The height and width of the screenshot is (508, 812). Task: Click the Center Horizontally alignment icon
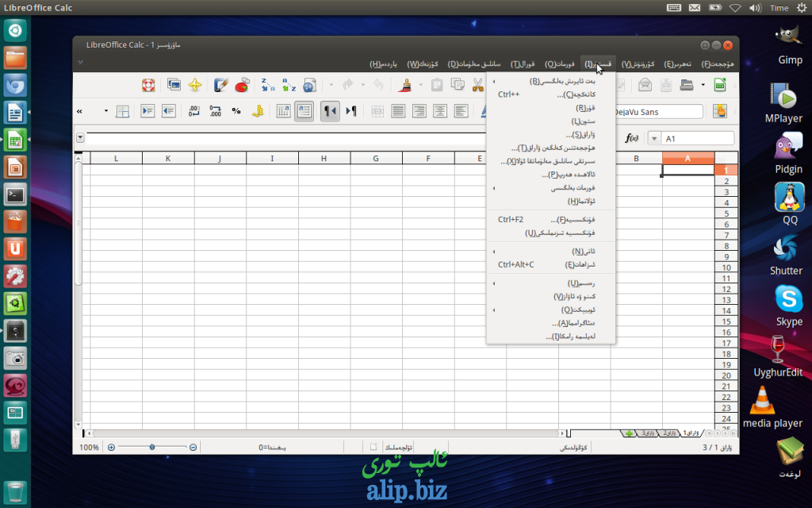[440, 111]
